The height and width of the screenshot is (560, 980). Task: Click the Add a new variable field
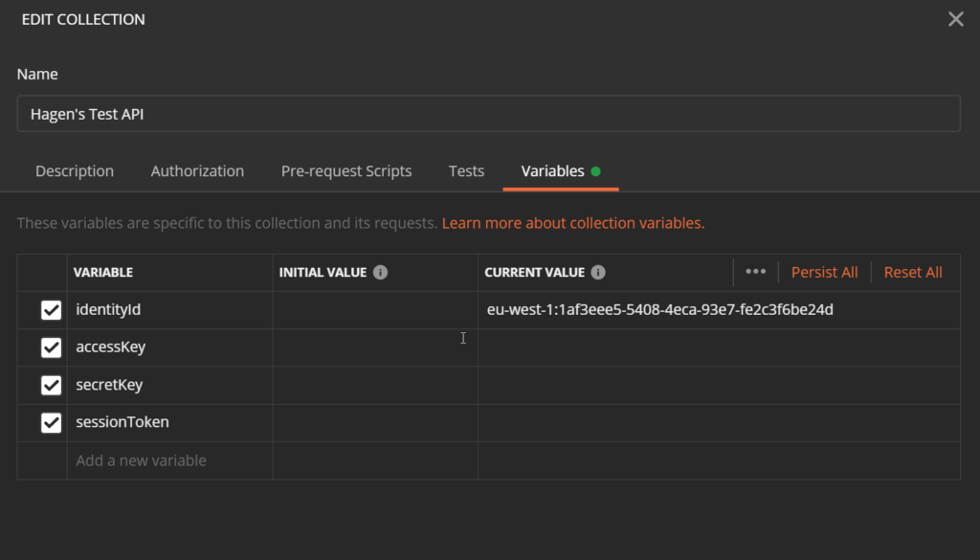coord(168,460)
